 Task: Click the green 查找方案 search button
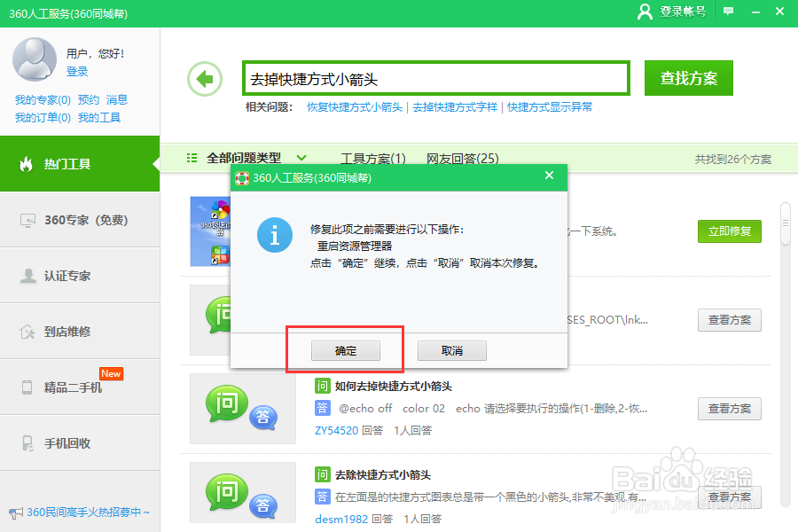pos(688,78)
